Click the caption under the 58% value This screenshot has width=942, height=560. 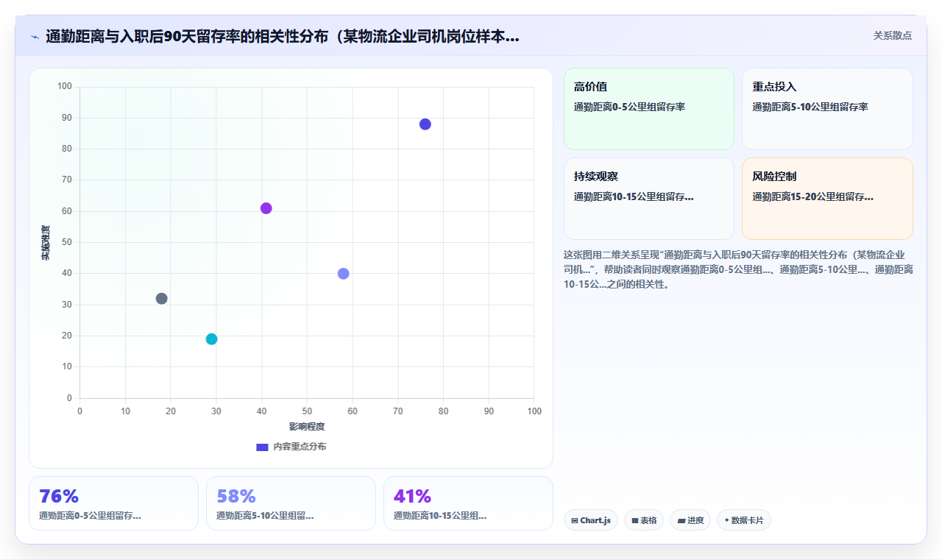pyautogui.click(x=265, y=516)
